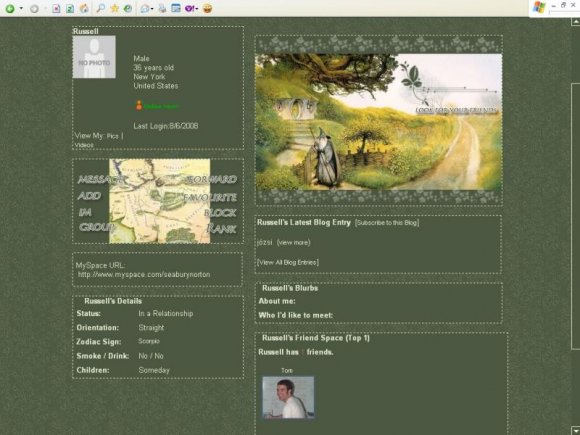Click the GROUP contact option

click(x=96, y=227)
